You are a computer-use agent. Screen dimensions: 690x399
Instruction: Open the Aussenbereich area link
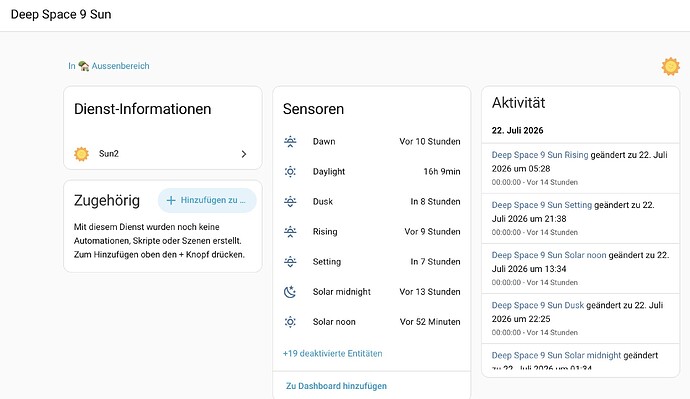coord(120,66)
